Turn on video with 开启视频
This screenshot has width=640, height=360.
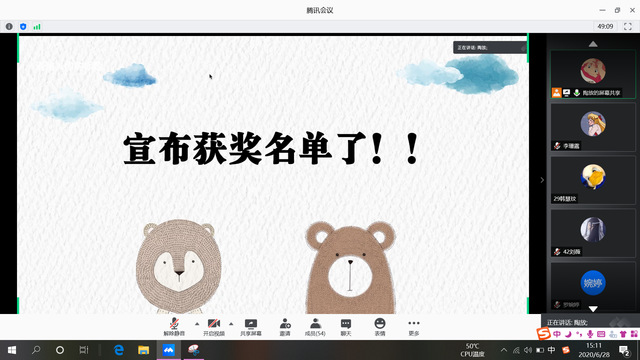coord(214,327)
